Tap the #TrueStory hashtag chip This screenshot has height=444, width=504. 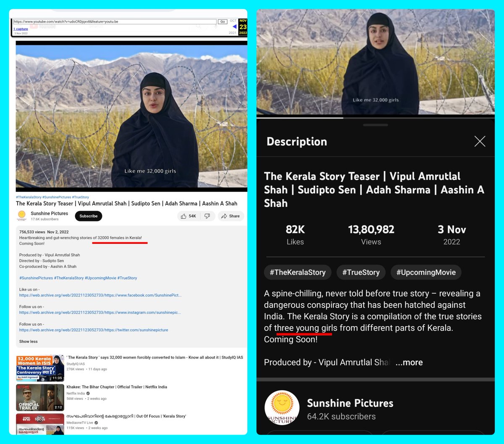coord(361,272)
